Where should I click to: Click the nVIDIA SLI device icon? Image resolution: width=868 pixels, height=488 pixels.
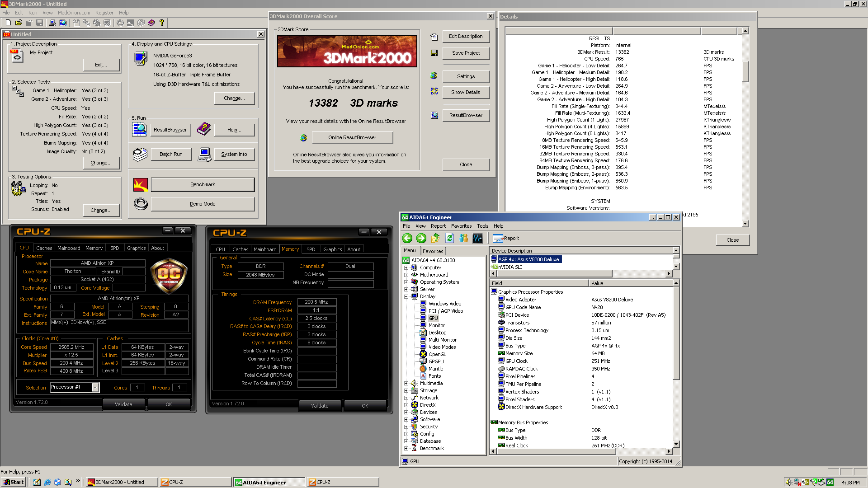click(494, 267)
